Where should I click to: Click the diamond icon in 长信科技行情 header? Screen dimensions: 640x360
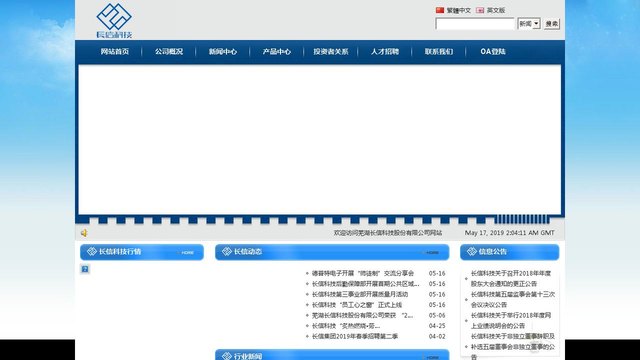pos(92,251)
